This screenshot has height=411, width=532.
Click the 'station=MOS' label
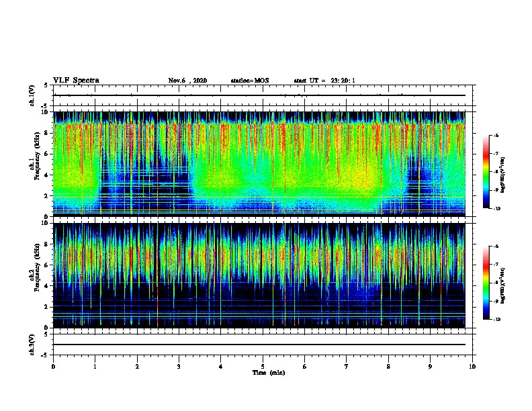(x=250, y=81)
